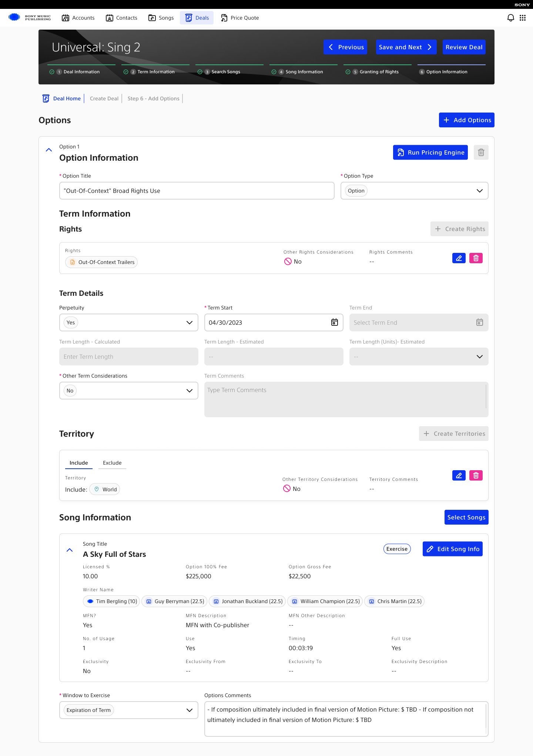Click the Guy Berryman writer chip
Image resolution: width=533 pixels, height=756 pixels.
pyautogui.click(x=174, y=601)
